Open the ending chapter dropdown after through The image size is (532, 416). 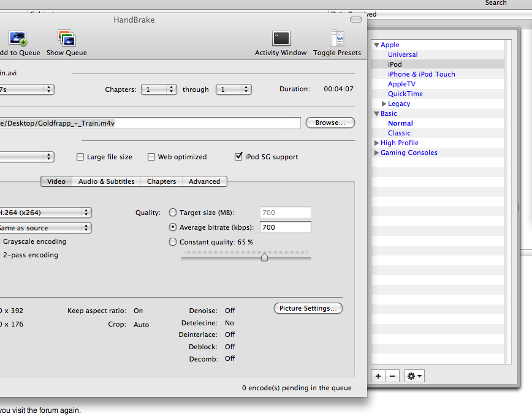coord(234,89)
